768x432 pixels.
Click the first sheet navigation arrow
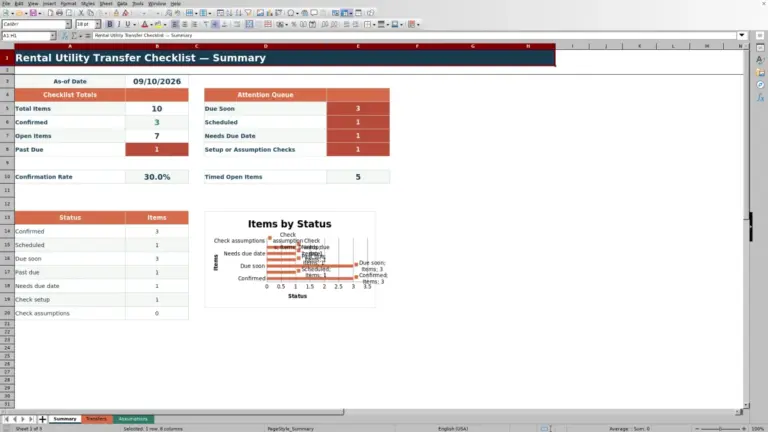[x=6, y=419]
